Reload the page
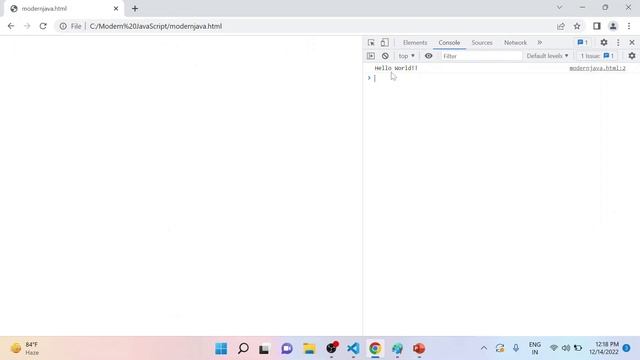The height and width of the screenshot is (360, 640). pyautogui.click(x=43, y=26)
